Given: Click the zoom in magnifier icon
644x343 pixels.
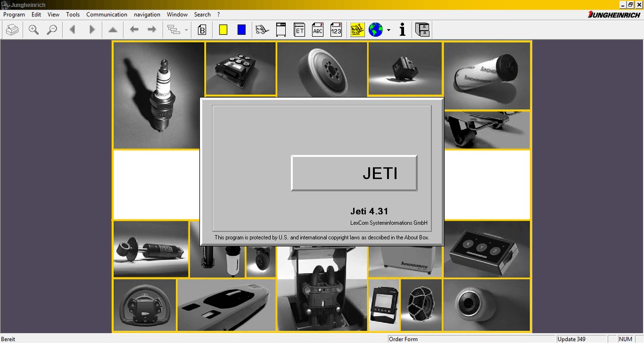Looking at the screenshot, I should click(x=34, y=30).
